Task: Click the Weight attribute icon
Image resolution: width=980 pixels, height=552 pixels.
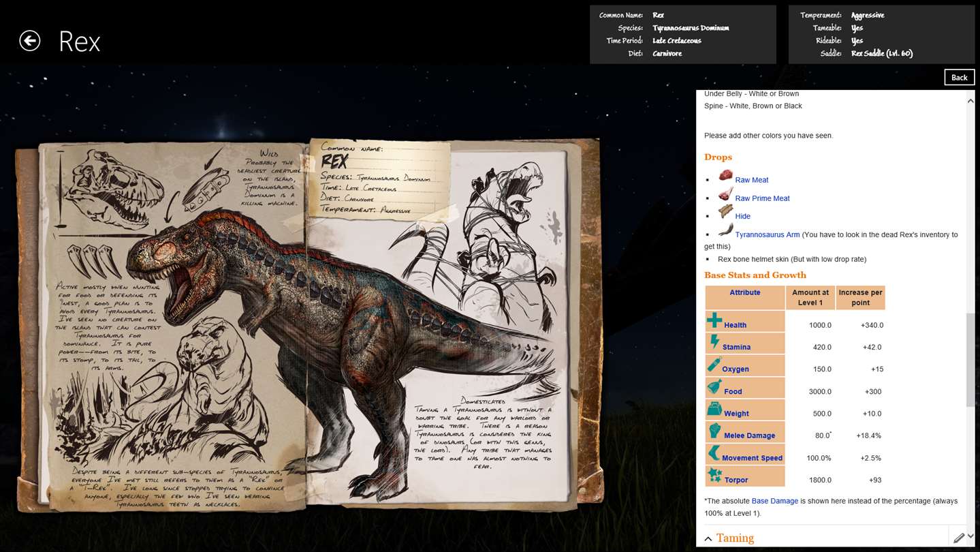Action: (714, 408)
